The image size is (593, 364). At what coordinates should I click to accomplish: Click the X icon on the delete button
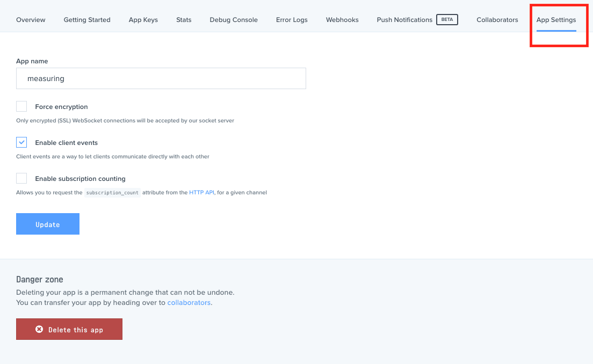(x=39, y=329)
